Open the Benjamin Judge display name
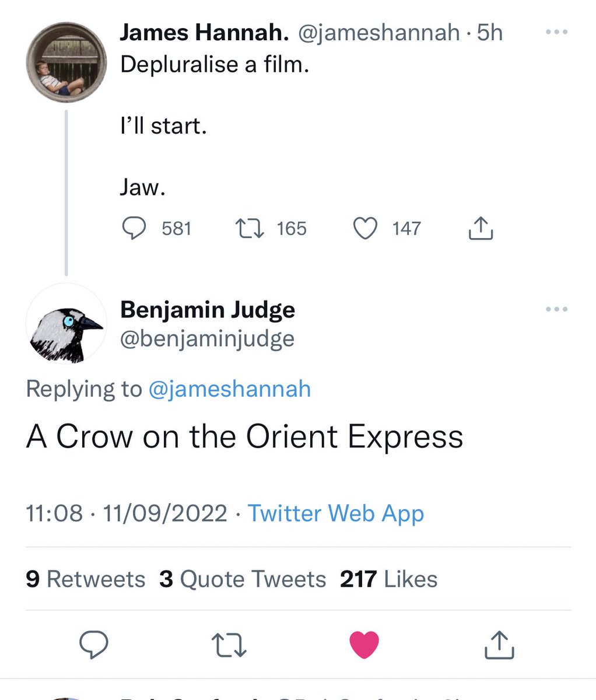 (208, 310)
